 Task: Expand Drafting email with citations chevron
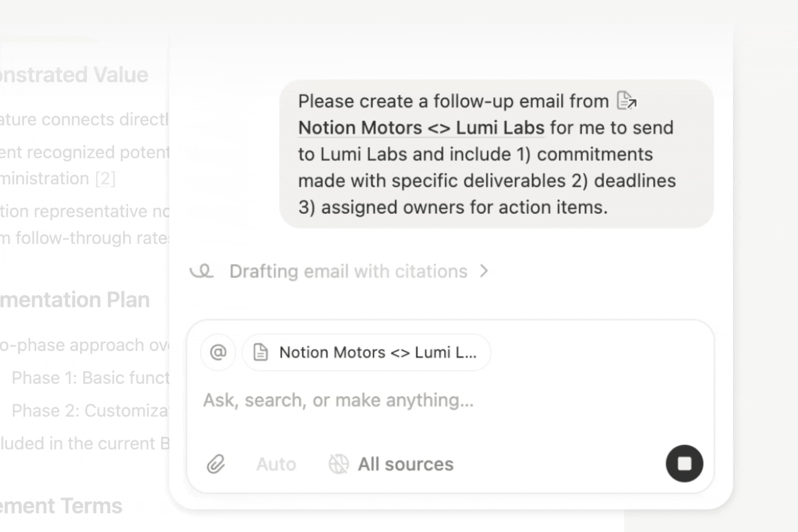coord(484,271)
